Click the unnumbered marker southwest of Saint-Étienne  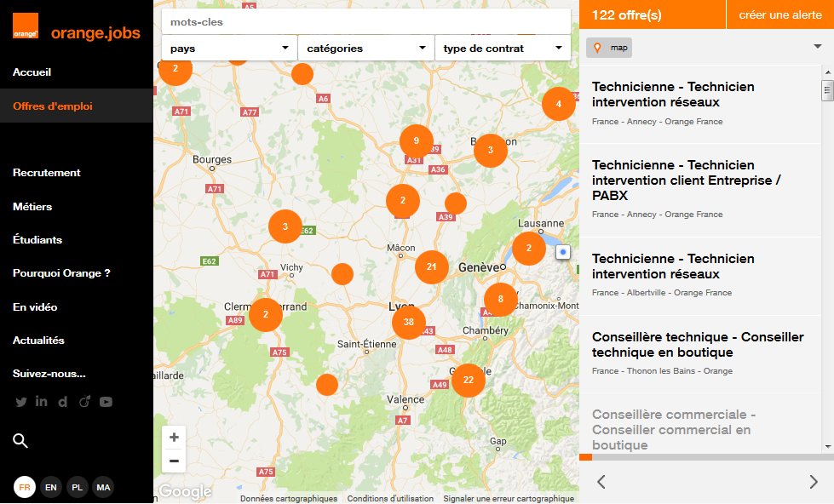(x=326, y=384)
